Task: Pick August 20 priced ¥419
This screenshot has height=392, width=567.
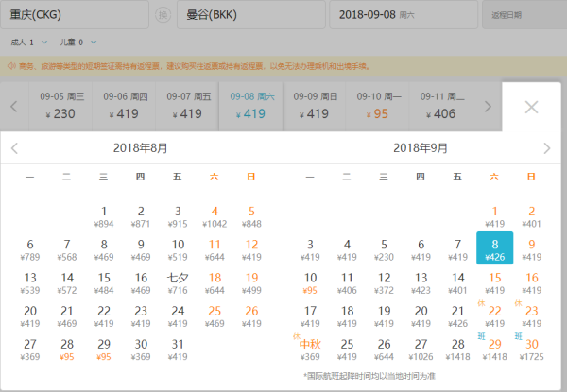Action: pos(30,316)
